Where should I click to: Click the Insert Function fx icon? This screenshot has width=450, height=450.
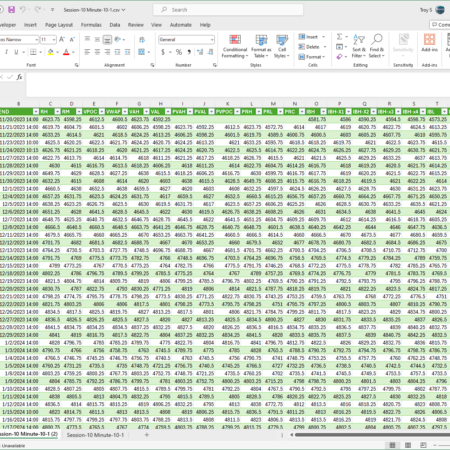pyautogui.click(x=20, y=77)
